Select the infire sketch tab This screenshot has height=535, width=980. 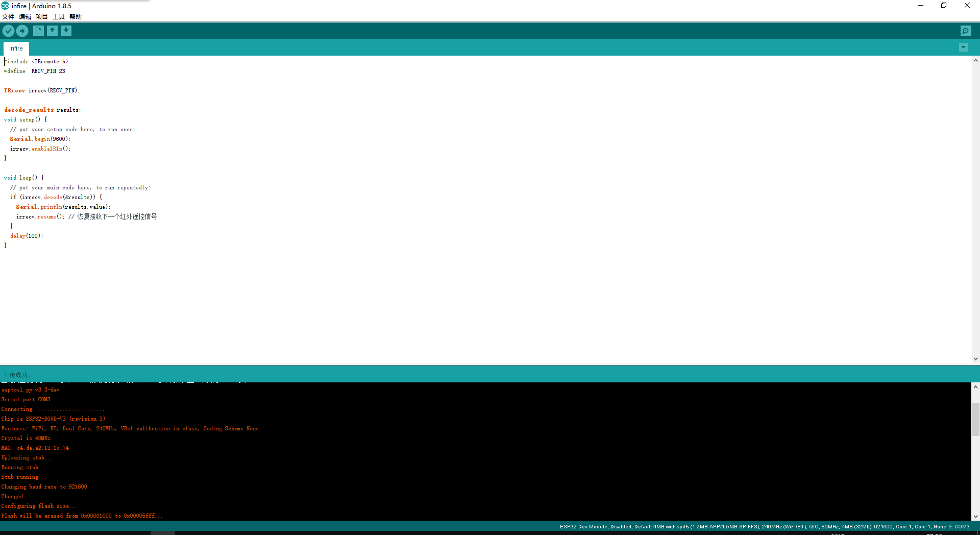tap(16, 48)
